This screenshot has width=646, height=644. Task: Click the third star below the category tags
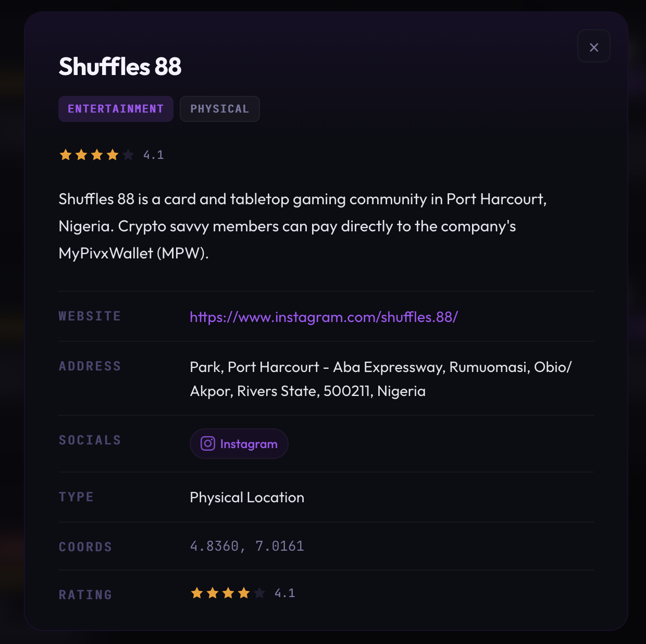coord(97,155)
